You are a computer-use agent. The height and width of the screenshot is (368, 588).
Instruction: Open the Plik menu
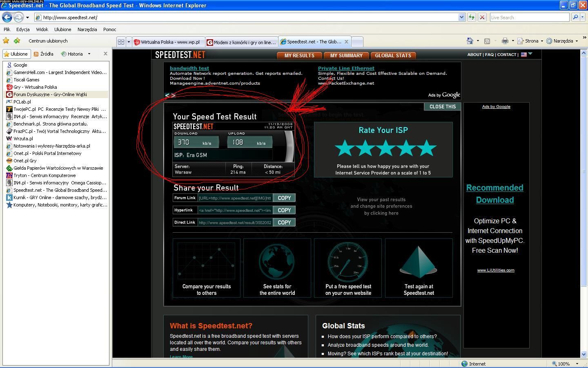pyautogui.click(x=7, y=29)
